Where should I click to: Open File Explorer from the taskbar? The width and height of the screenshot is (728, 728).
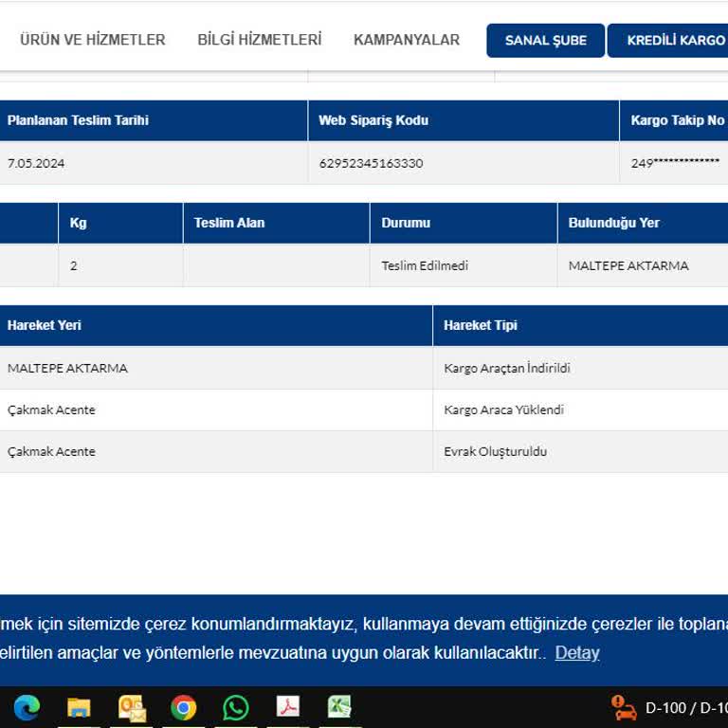click(79, 707)
